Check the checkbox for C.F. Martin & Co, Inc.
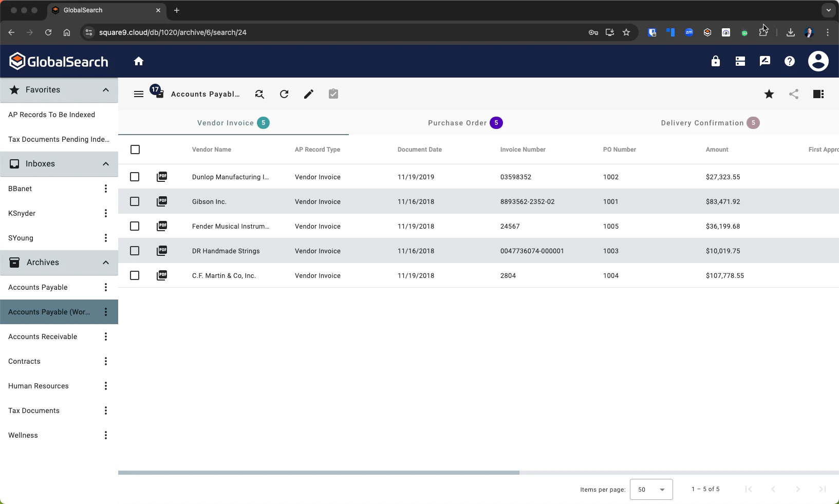The width and height of the screenshot is (839, 504). pos(135,275)
